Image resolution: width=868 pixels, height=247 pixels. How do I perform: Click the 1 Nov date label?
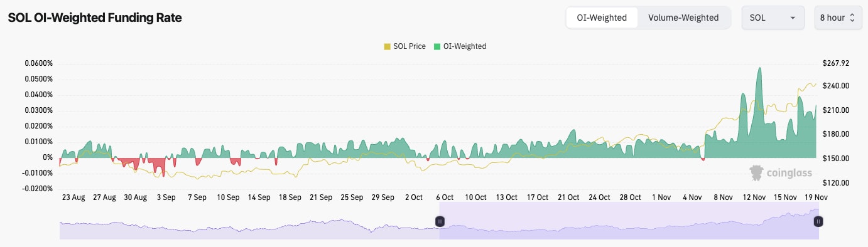[x=661, y=197]
